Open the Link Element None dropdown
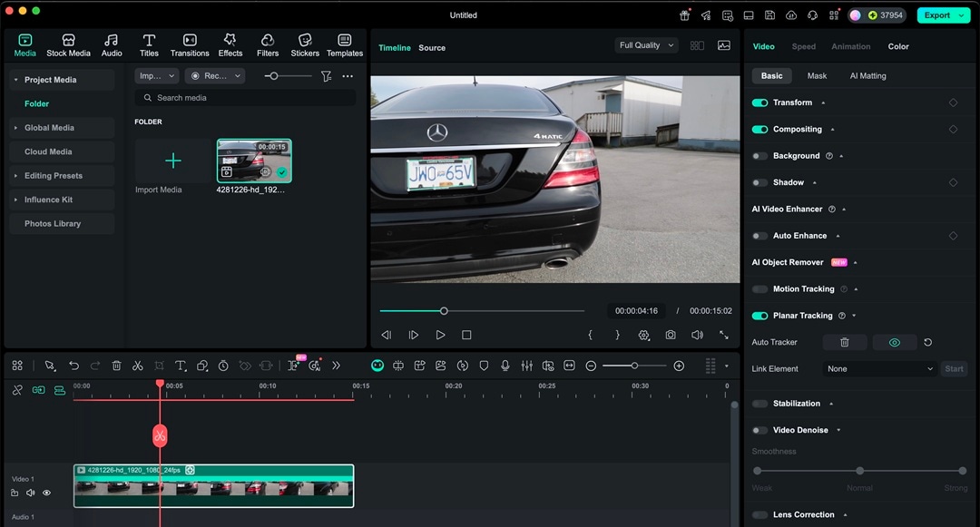 pos(879,369)
